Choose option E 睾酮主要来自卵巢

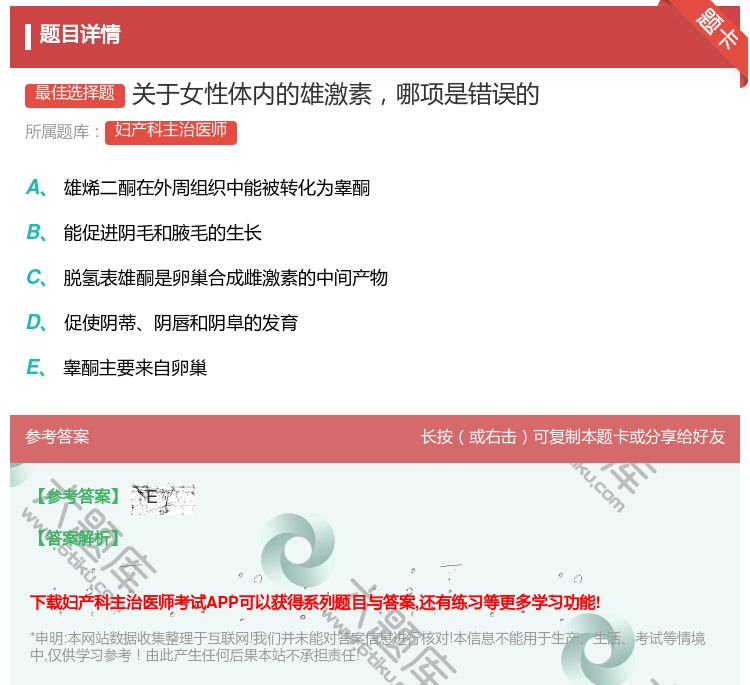pyautogui.click(x=116, y=367)
